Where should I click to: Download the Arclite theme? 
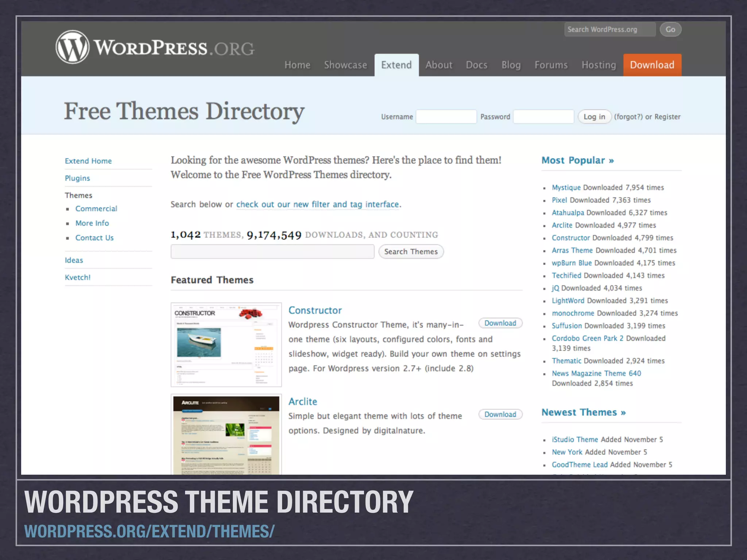(500, 414)
